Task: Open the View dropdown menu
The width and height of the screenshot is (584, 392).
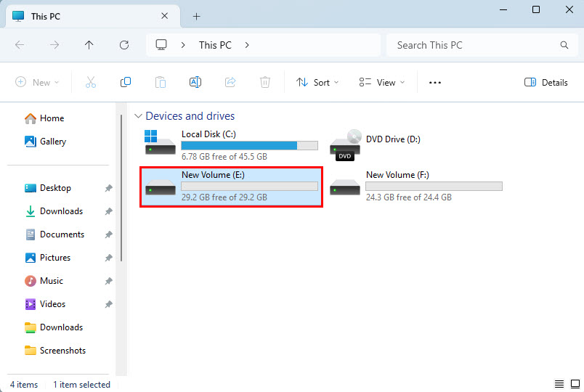Action: pos(382,83)
